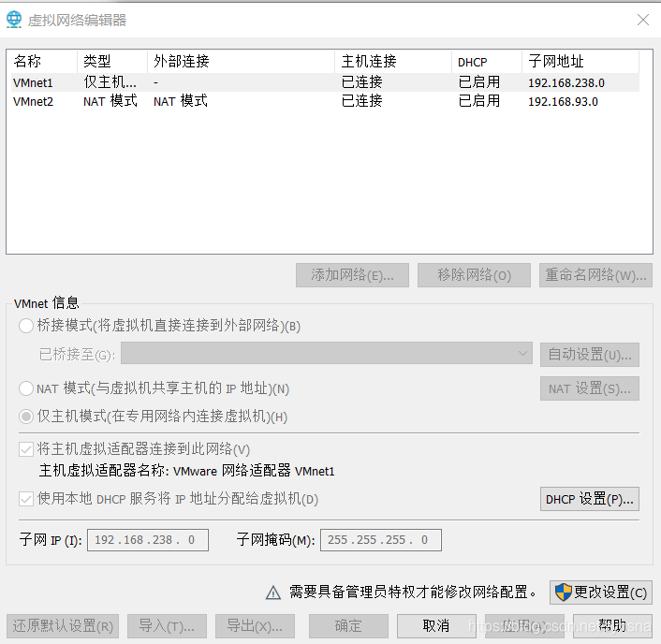Select the 桥接模式 radio button
Screen dimensions: 661x644
click(x=26, y=326)
